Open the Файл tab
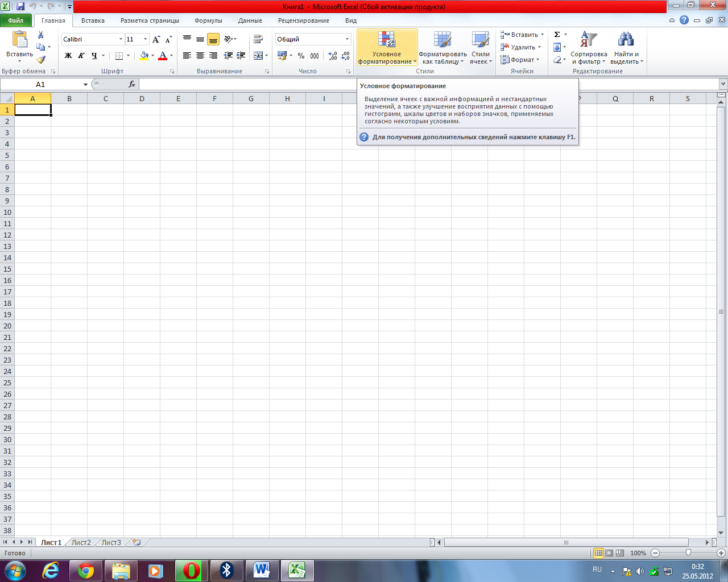The width and height of the screenshot is (728, 582). 16,20
